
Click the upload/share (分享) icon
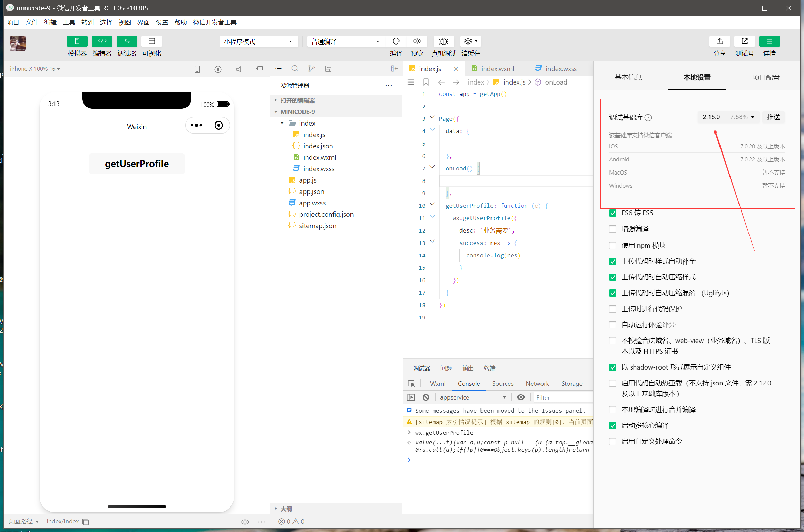coord(719,41)
